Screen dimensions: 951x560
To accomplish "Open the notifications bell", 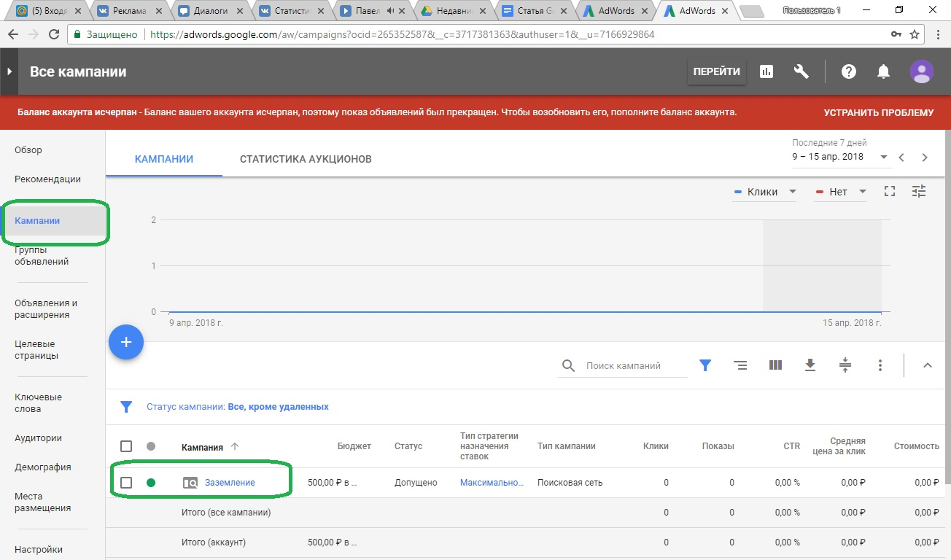I will point(883,71).
